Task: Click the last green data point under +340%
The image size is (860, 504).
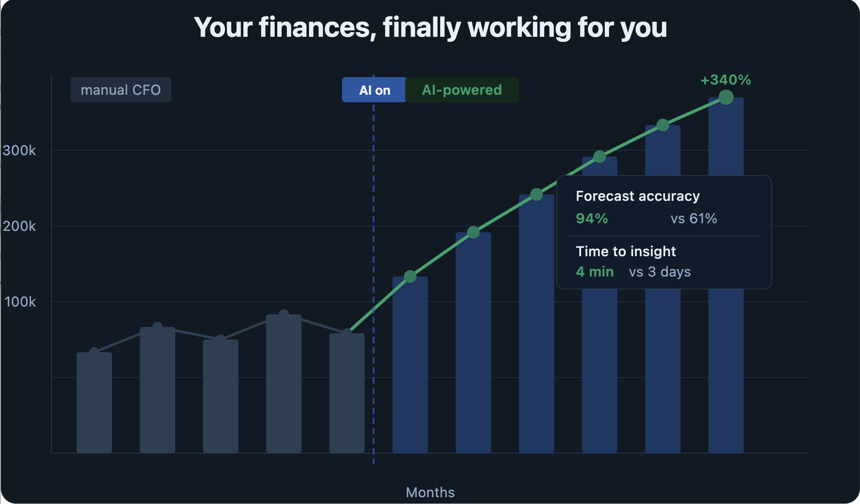Action: click(726, 98)
